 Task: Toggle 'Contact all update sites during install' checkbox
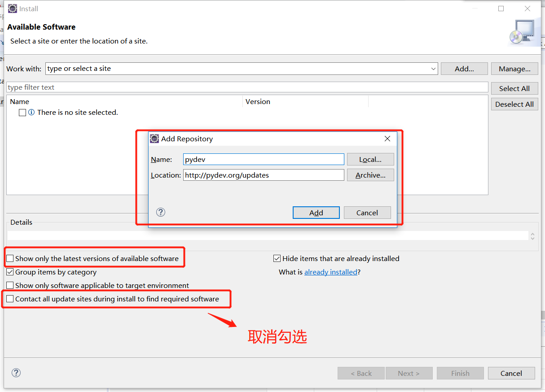coord(10,299)
